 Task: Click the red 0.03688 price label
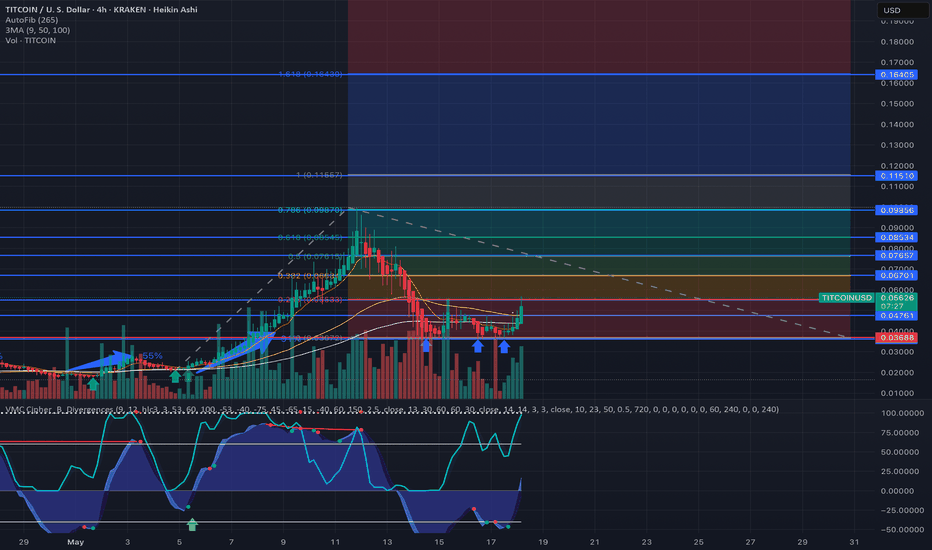tap(896, 338)
